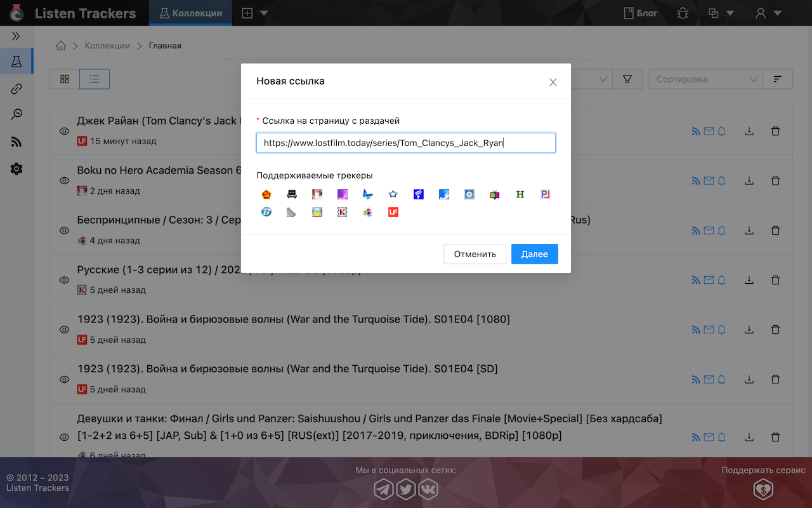Download torrent for first 1923 [1080] entry
The width and height of the screenshot is (812, 508).
click(x=749, y=330)
